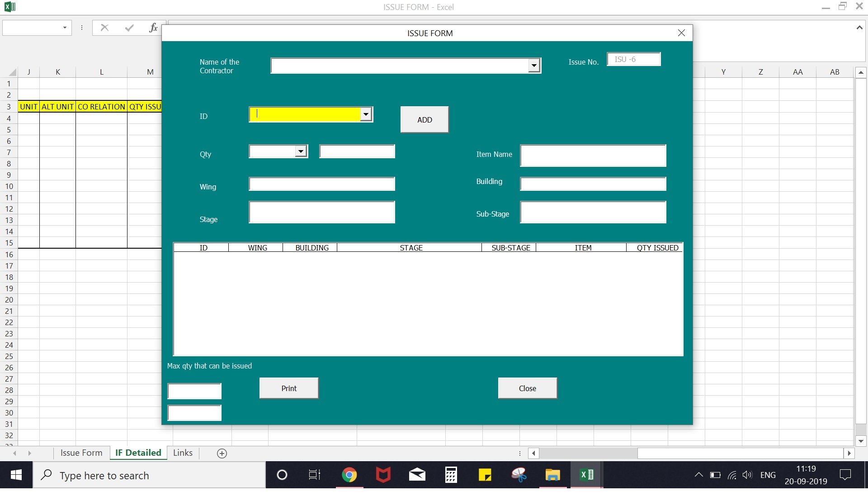868x496 pixels.
Task: Click the Item Name text field
Action: 593,156
